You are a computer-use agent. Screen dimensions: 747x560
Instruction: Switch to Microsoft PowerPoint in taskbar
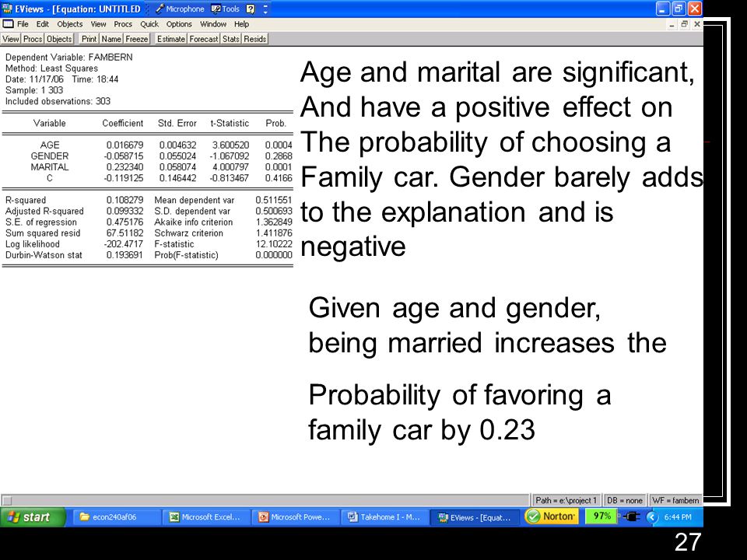[295, 517]
